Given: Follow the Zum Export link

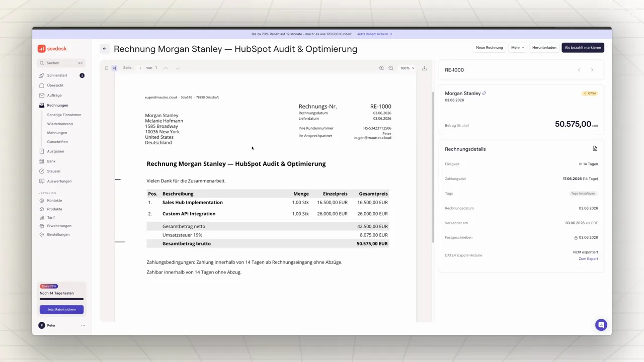Looking at the screenshot, I should coord(588,259).
